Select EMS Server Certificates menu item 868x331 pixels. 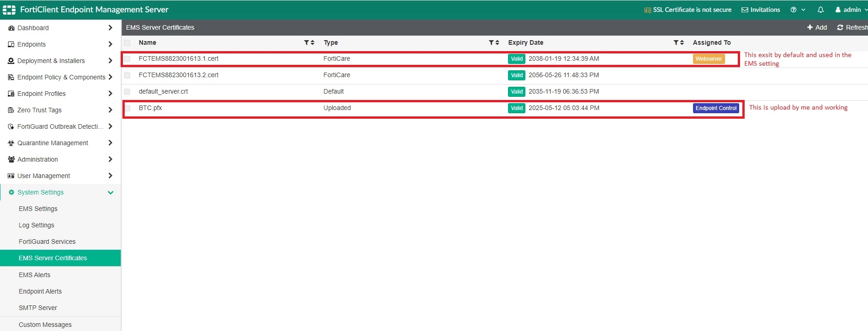pyautogui.click(x=60, y=258)
